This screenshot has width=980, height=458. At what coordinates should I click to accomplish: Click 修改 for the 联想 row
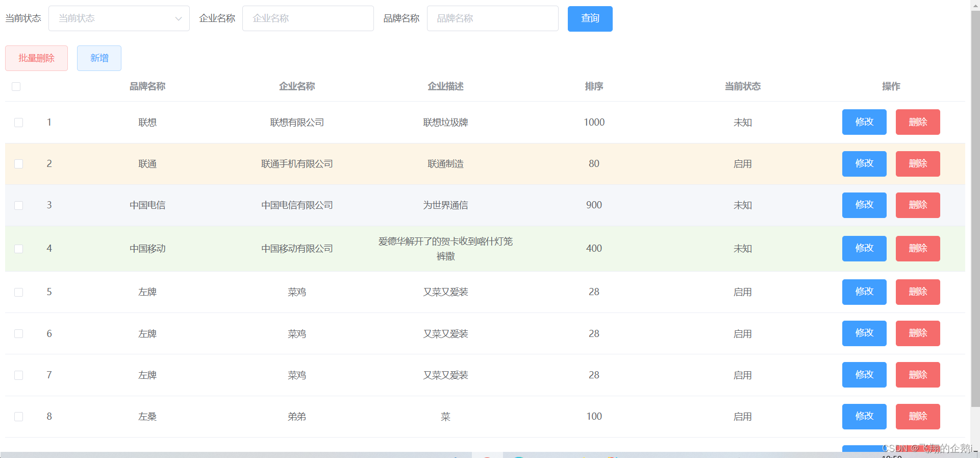pyautogui.click(x=864, y=122)
